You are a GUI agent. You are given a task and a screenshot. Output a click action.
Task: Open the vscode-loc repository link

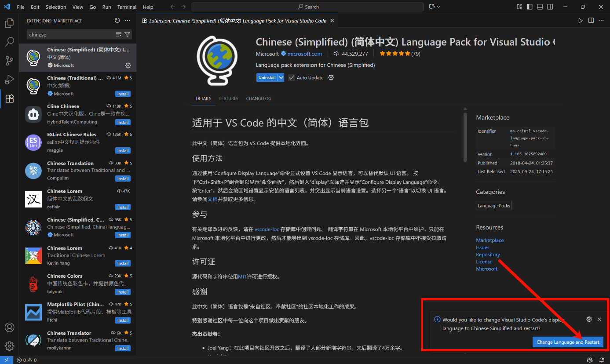267,229
